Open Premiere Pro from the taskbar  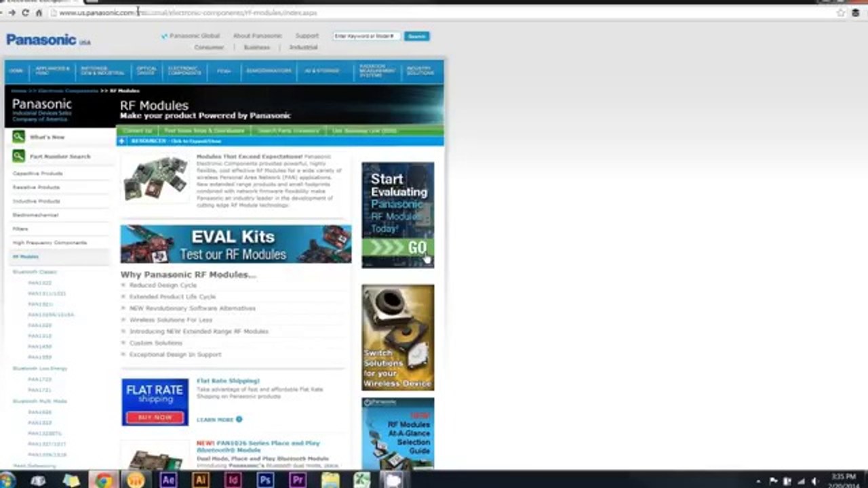[297, 481]
